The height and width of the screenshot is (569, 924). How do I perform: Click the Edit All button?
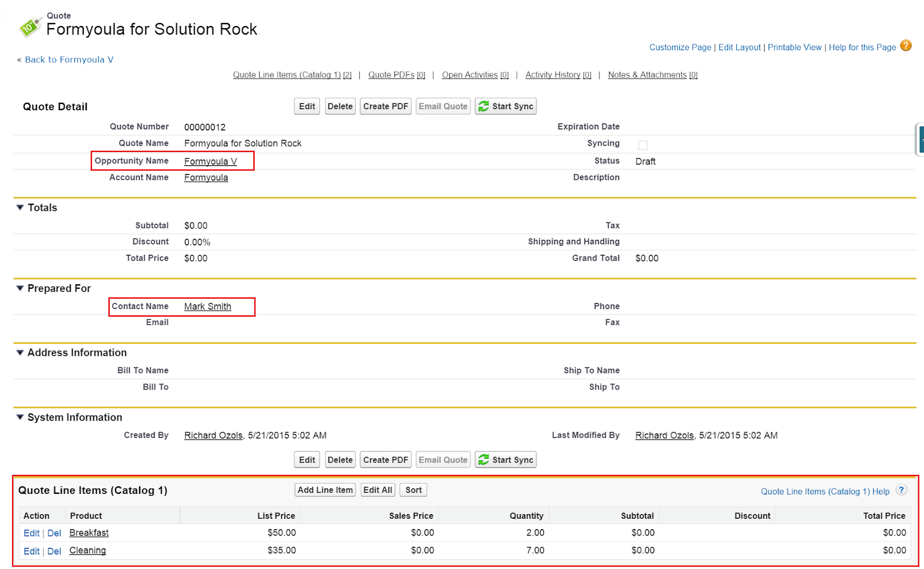(x=378, y=490)
